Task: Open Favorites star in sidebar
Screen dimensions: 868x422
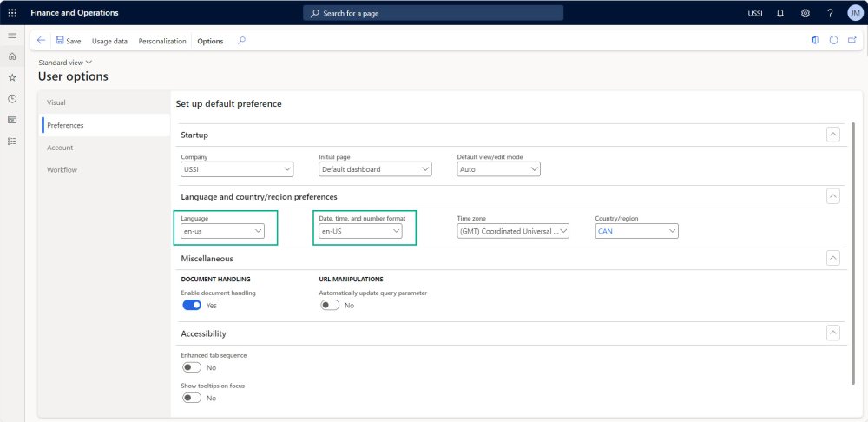Action: [12, 77]
